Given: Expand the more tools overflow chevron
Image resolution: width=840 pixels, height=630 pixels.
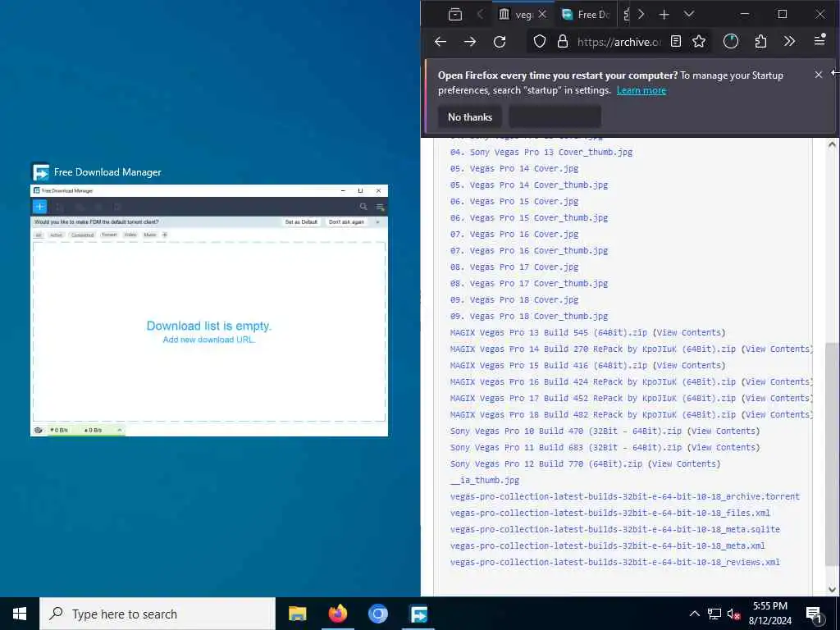Looking at the screenshot, I should (x=789, y=41).
